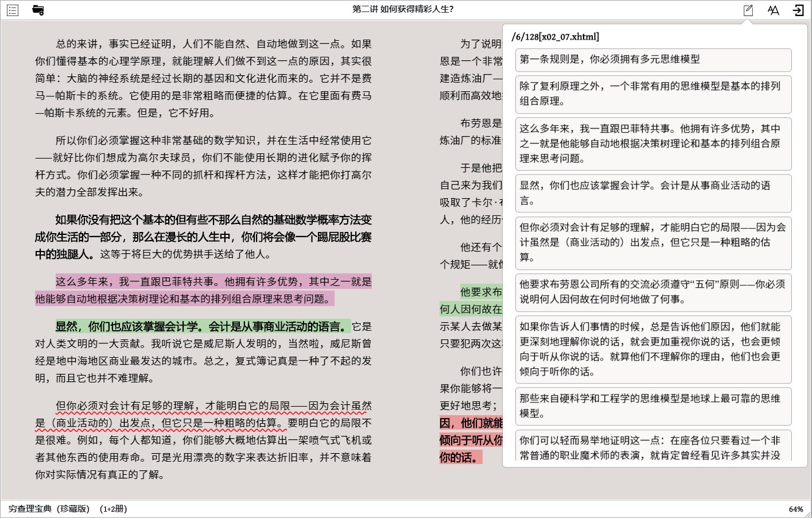Click red highlight '倾向于听从' on right page
Screen dimensions: 812x518
coord(471,440)
